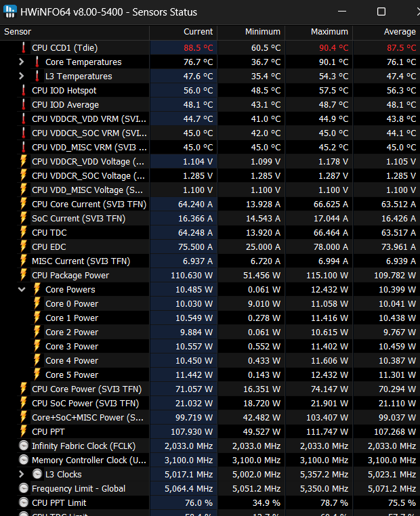Expand the L3 Temperatures group
420x516 pixels.
coord(22,76)
